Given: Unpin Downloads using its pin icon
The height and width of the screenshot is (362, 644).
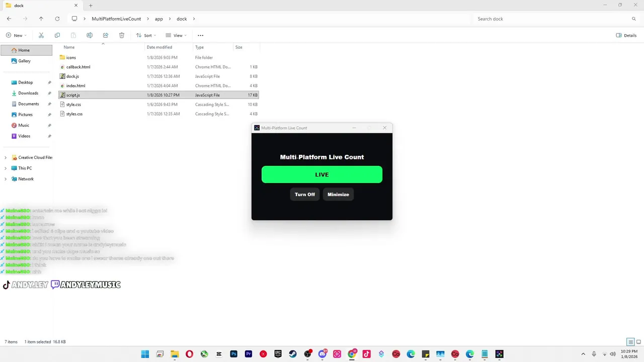Looking at the screenshot, I should [49, 93].
